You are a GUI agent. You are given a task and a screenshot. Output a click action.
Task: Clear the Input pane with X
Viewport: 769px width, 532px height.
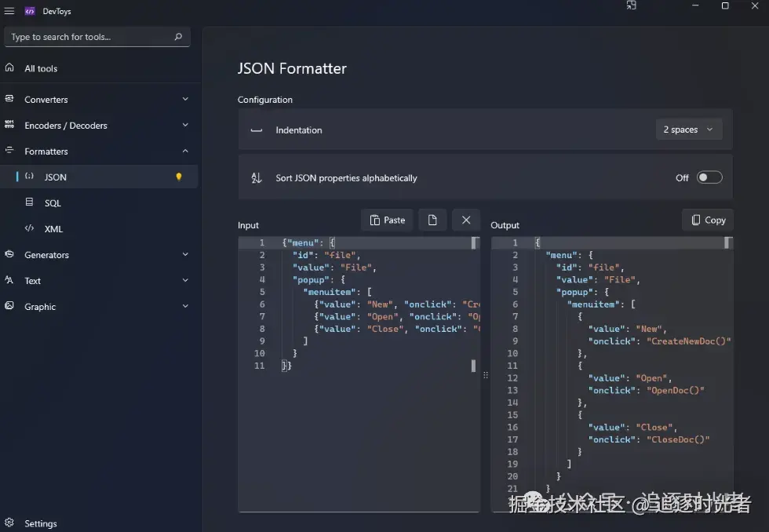tap(466, 220)
